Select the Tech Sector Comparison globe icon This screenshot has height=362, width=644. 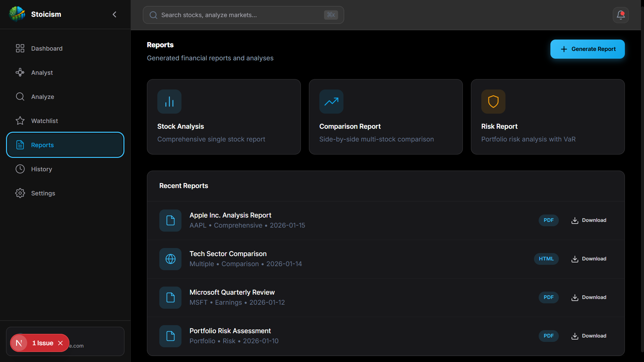tap(170, 259)
